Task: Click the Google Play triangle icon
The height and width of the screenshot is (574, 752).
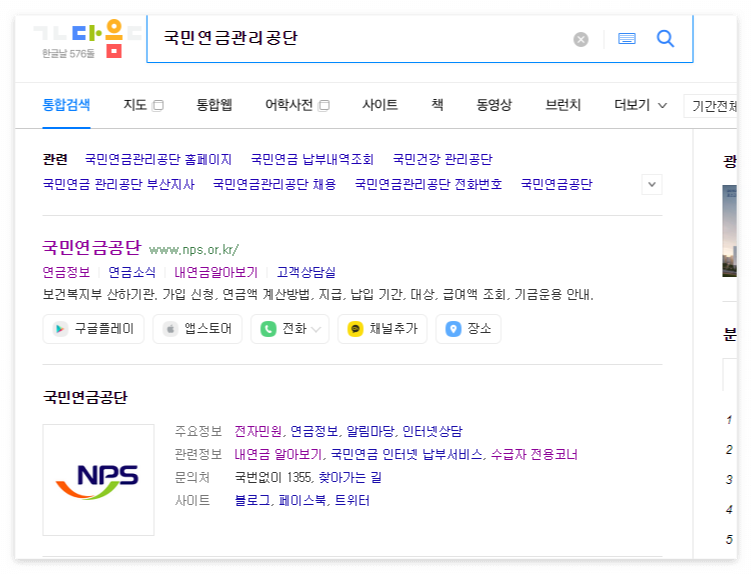Action: (60, 329)
